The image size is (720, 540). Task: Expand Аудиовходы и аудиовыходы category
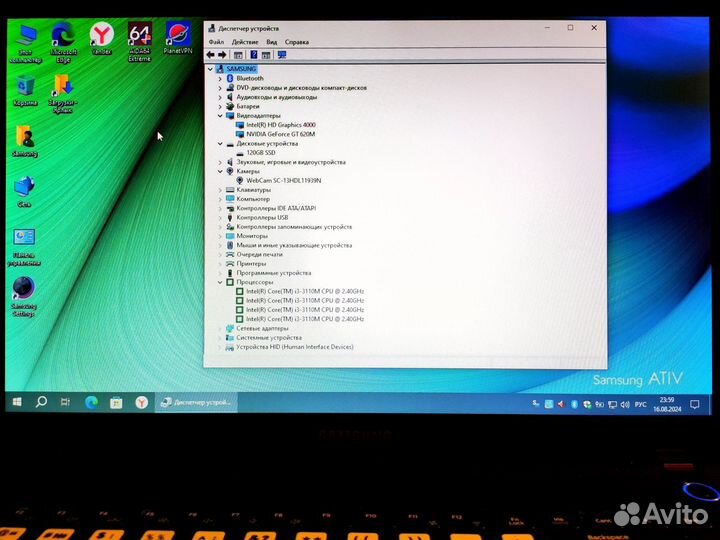[220, 97]
